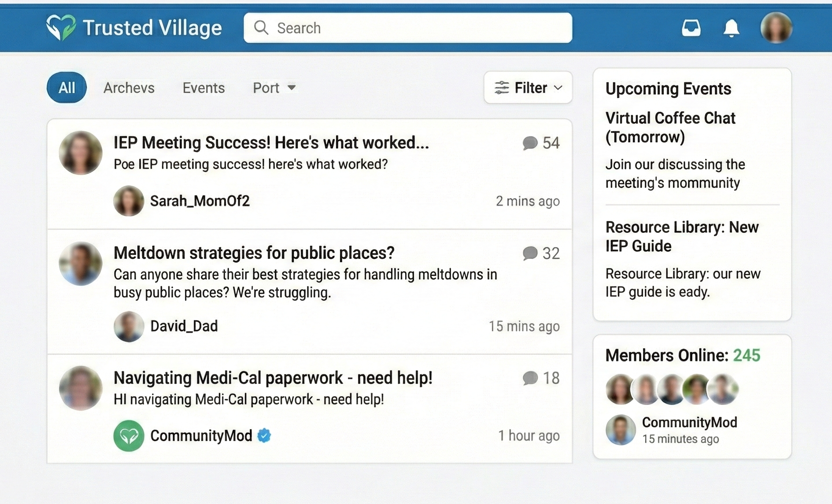832x504 pixels.
Task: Open the Resource Library IEP Guide
Action: [682, 236]
